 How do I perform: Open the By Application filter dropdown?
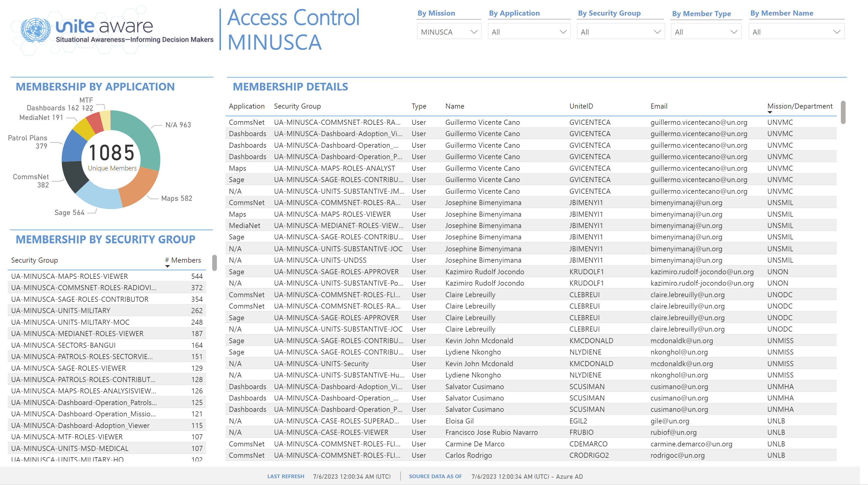click(529, 32)
